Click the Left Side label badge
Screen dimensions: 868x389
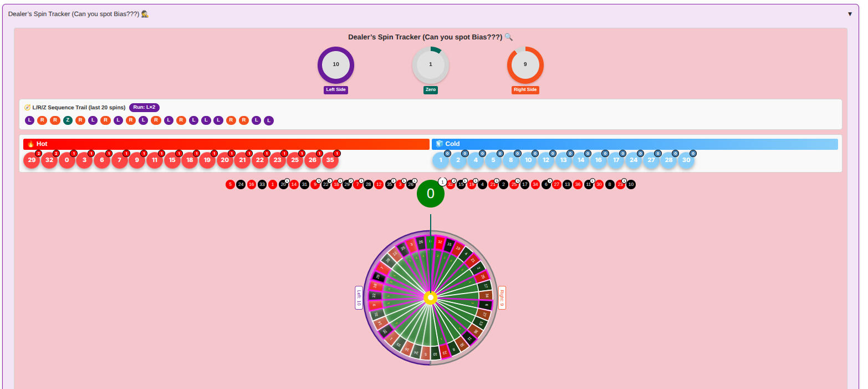pyautogui.click(x=336, y=90)
